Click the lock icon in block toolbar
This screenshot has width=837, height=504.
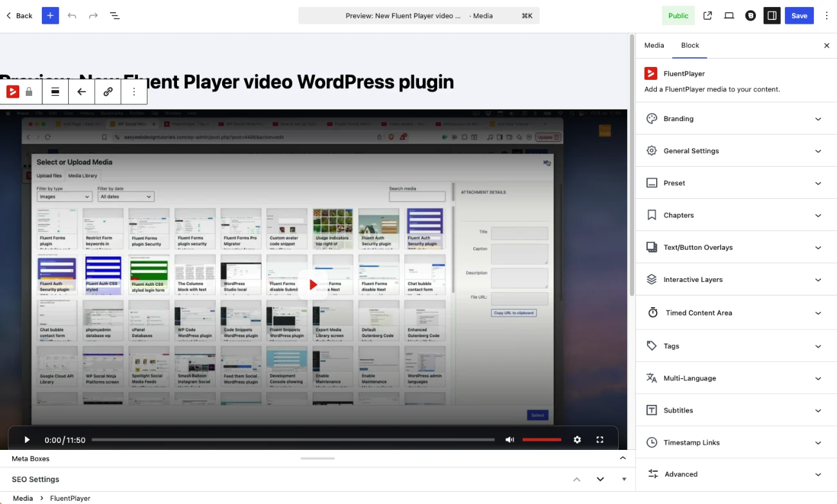coord(29,92)
